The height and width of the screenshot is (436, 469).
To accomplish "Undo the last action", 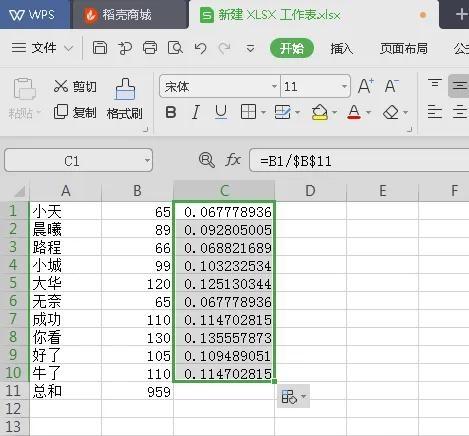I will click(200, 48).
